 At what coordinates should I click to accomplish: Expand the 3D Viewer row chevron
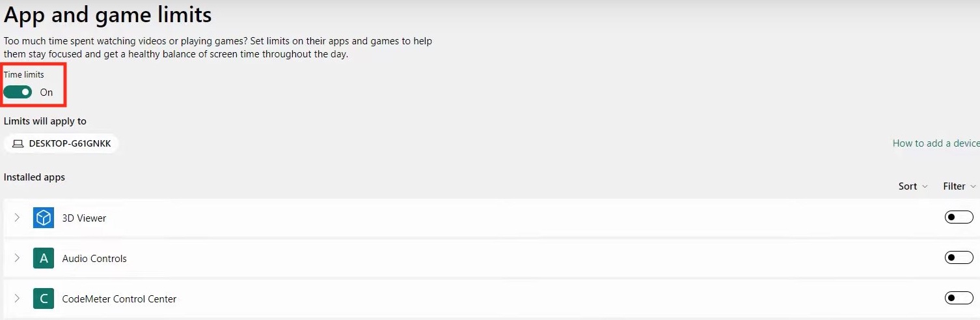17,218
